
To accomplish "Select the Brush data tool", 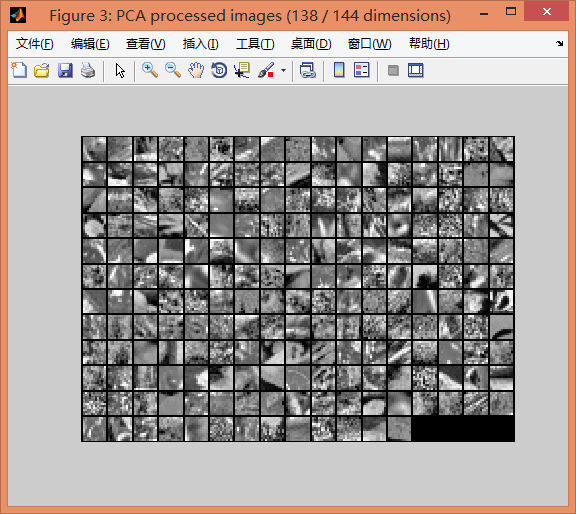I will coord(266,70).
